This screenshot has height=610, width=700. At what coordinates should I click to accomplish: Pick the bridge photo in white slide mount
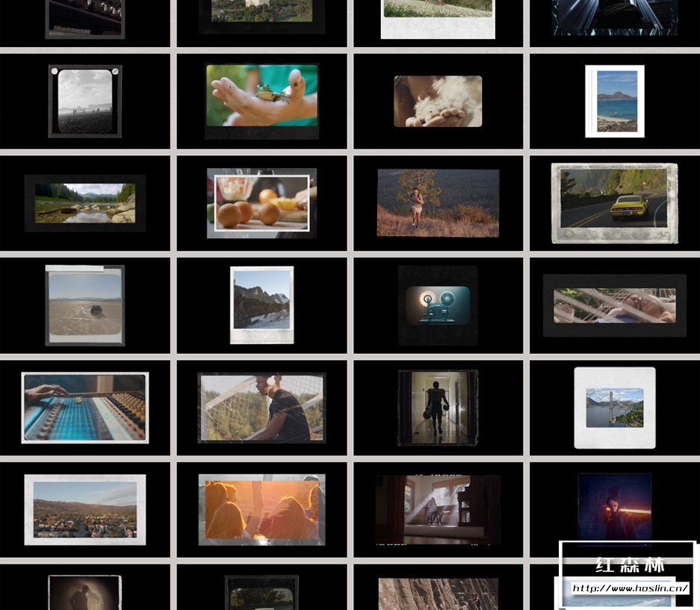(615, 408)
